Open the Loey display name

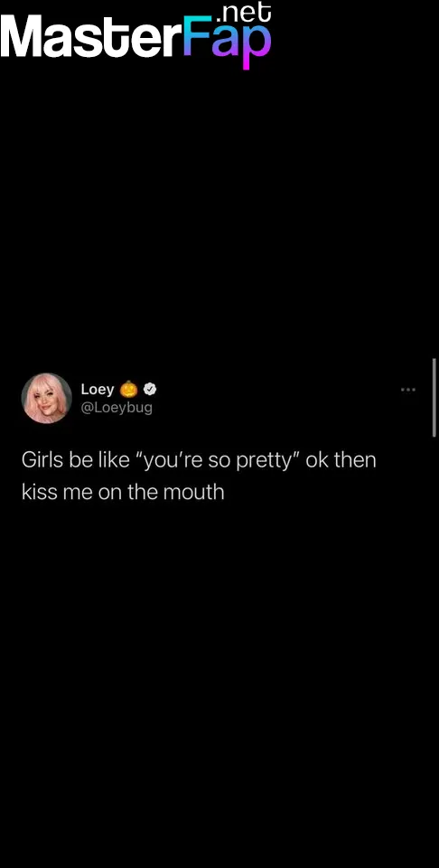tap(98, 389)
